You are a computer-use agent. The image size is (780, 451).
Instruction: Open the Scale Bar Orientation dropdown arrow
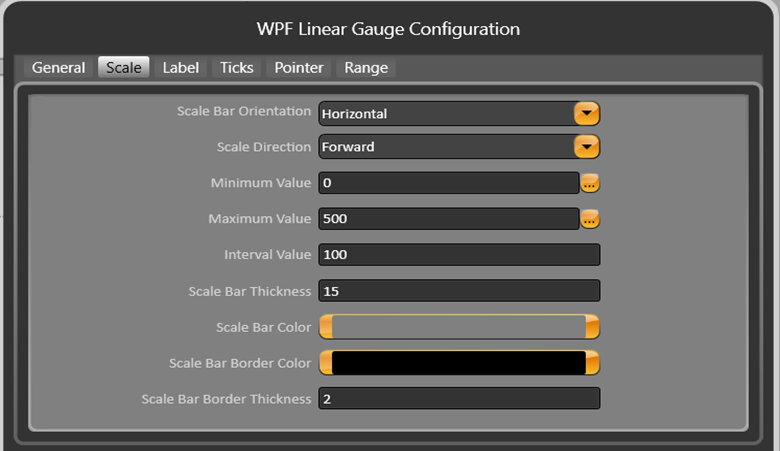586,113
